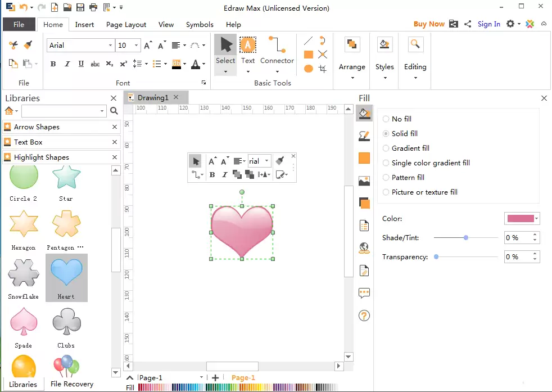Open the Page Layout tab
The image size is (552, 392).
click(x=126, y=25)
